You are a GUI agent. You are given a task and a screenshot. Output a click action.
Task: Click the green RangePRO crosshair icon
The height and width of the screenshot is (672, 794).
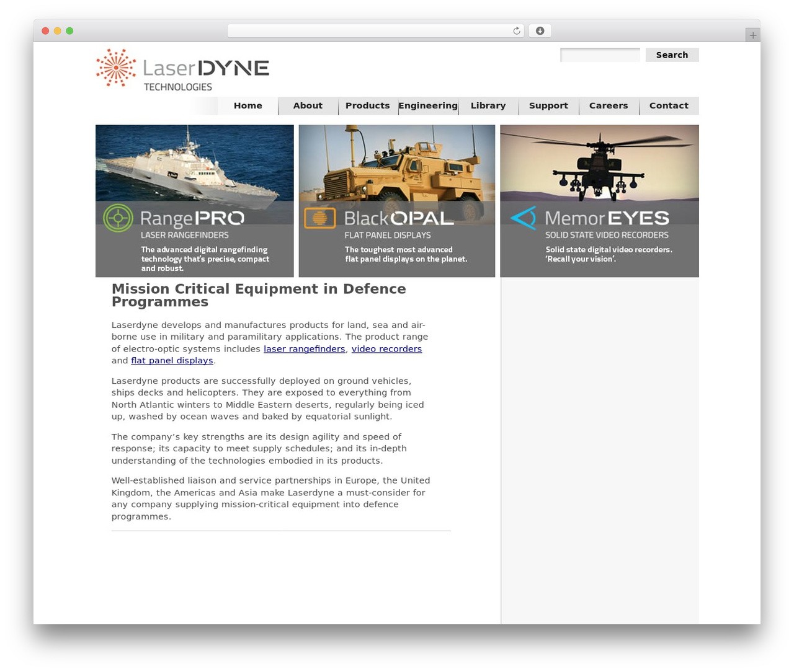tap(118, 218)
